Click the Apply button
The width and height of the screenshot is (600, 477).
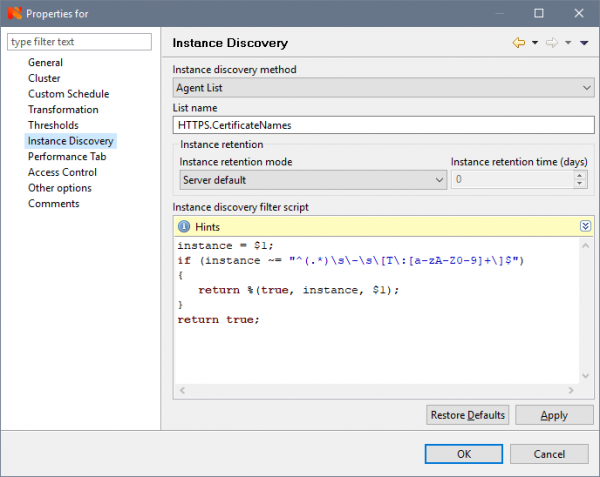coord(553,415)
